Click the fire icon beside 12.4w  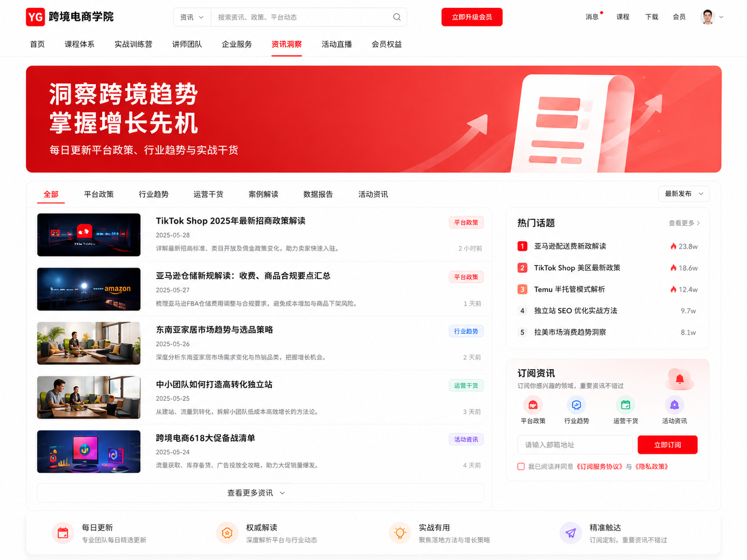pos(673,289)
